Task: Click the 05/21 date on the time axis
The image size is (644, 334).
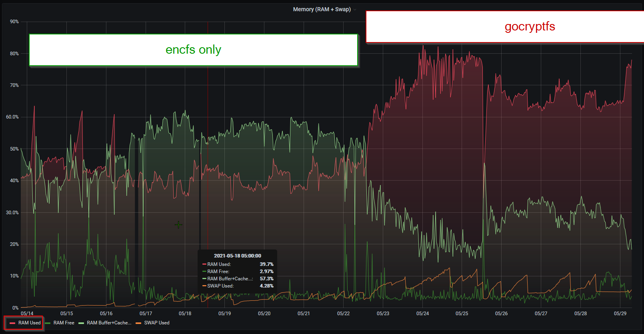Action: (x=304, y=314)
